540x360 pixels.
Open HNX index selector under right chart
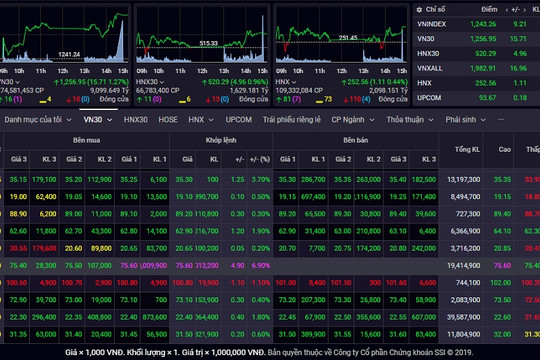285,82
